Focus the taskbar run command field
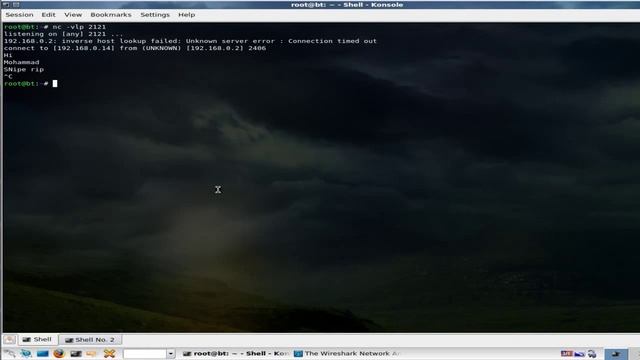Viewport: 640px width, 360px height. [x=145, y=353]
